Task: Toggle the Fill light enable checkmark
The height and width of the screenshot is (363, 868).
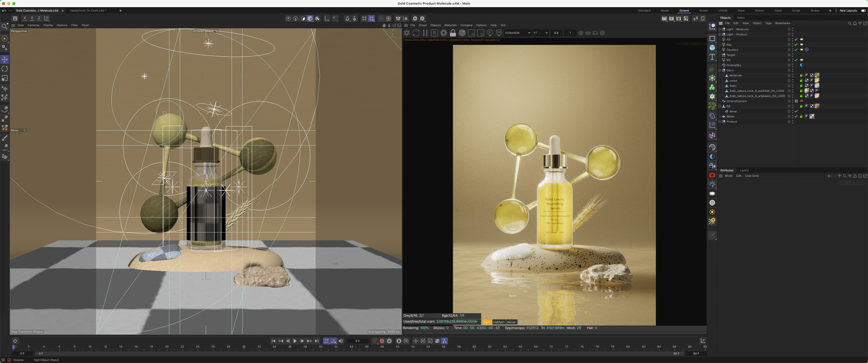Action: (796, 40)
